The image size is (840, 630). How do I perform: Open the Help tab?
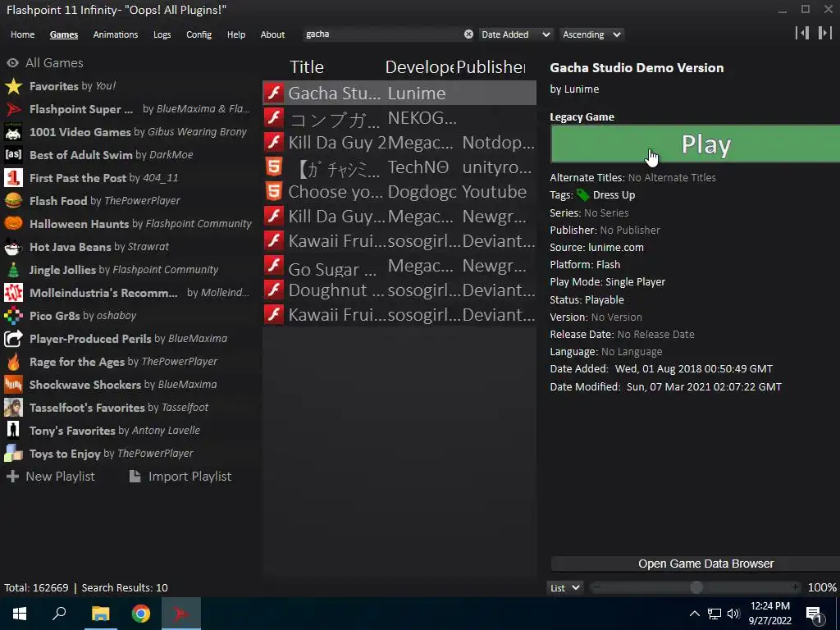(x=235, y=34)
